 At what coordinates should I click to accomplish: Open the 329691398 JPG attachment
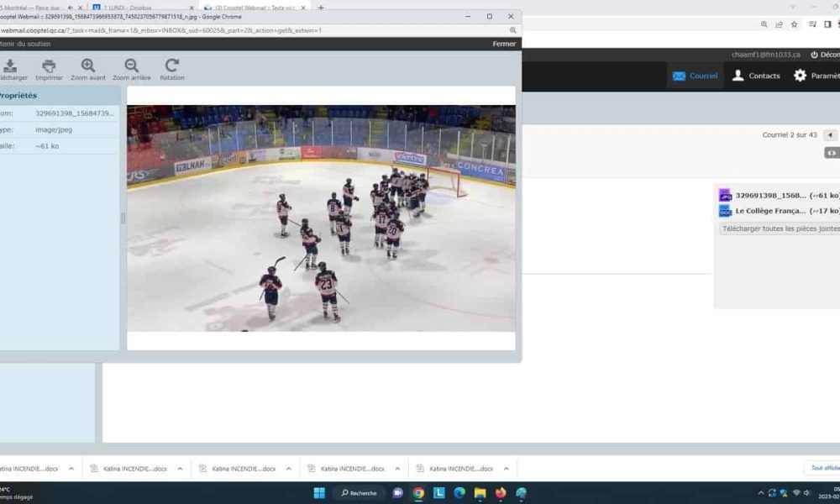click(770, 195)
